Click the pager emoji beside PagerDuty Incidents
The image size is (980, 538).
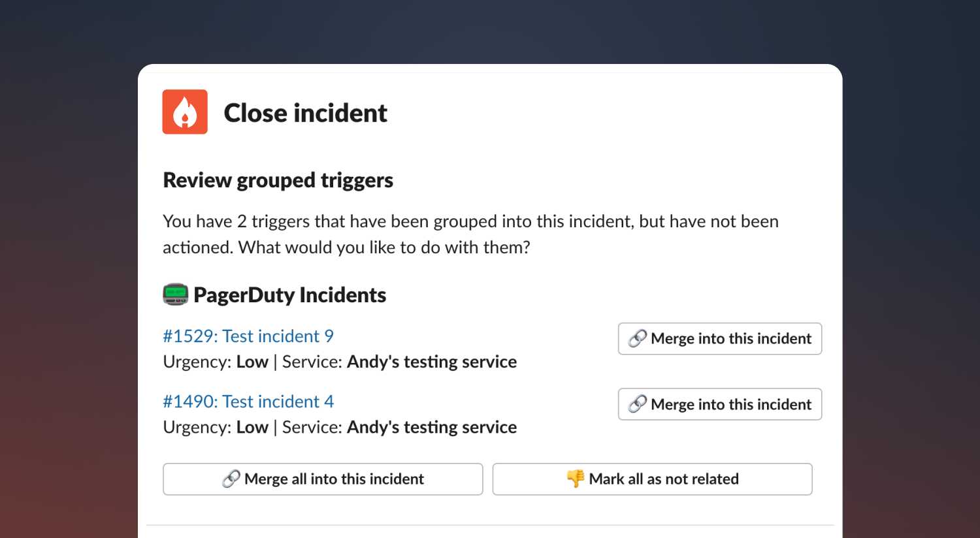(x=175, y=294)
